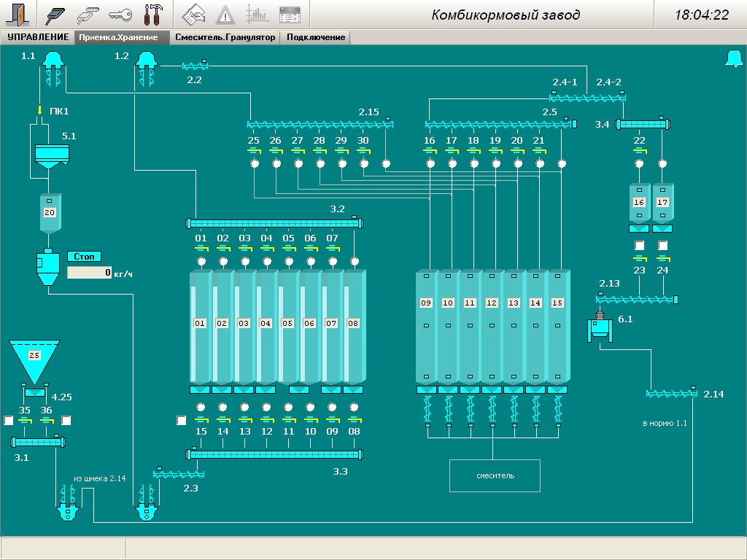
Task: Tick the checkbox left of gate 35
Action: pos(9,421)
